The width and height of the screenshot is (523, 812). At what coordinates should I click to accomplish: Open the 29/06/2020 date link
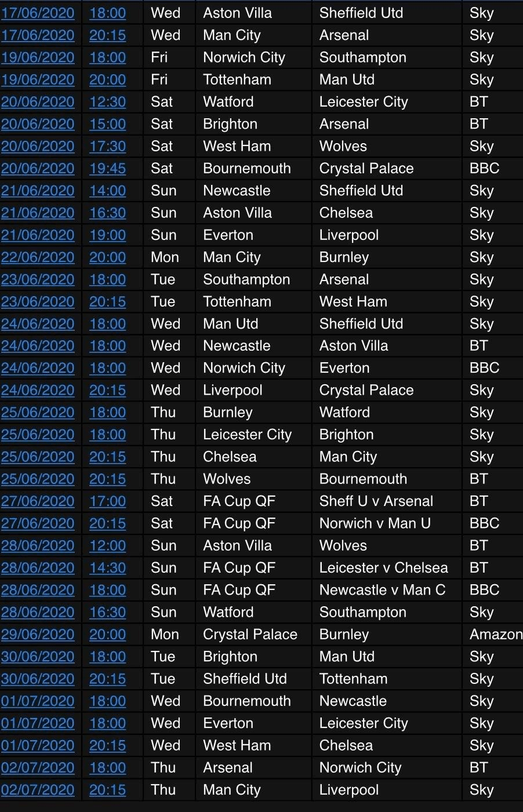click(x=38, y=635)
